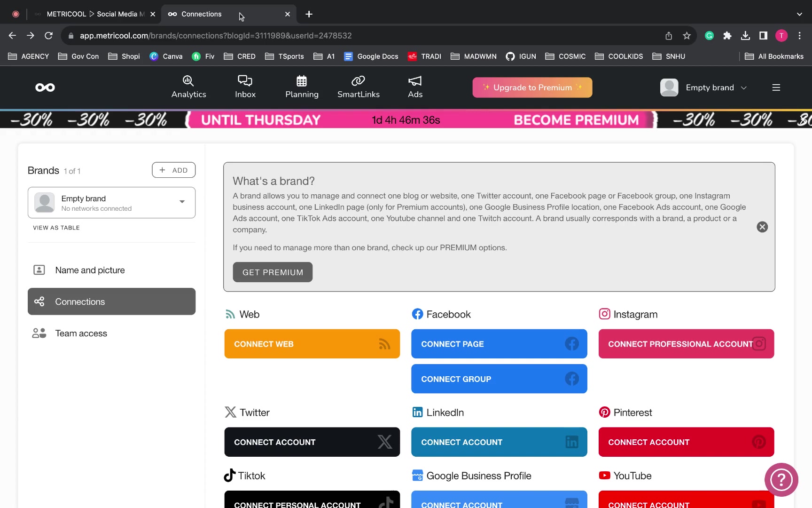Open the Grammarly extension icon

pyautogui.click(x=710, y=36)
